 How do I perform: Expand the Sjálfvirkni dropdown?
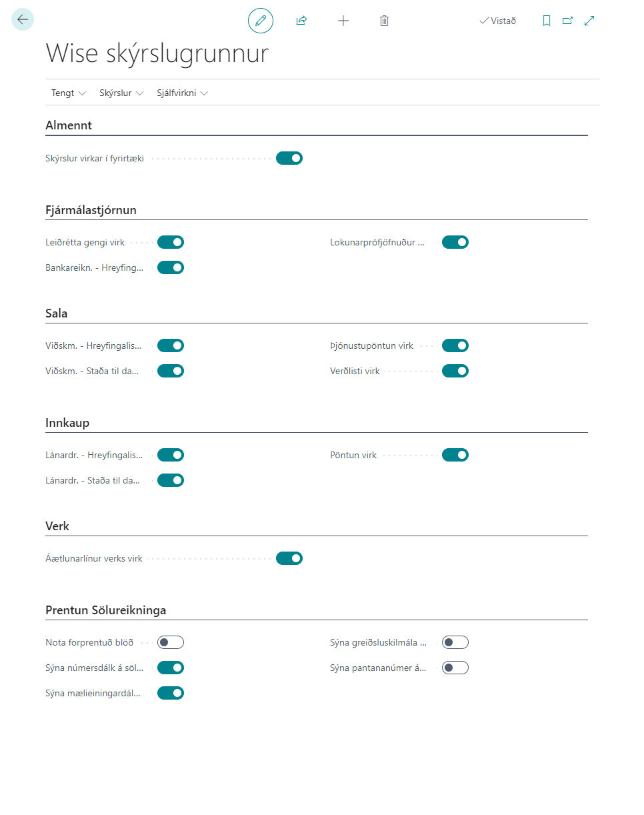[182, 93]
